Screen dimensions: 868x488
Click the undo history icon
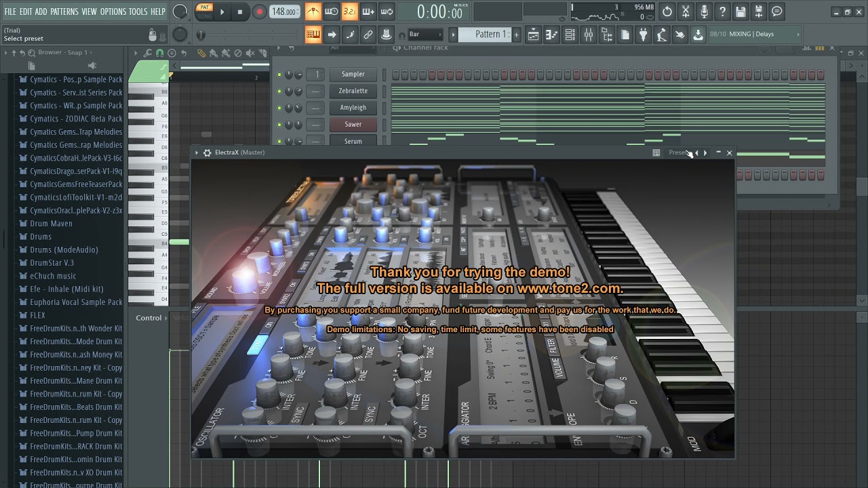(667, 12)
